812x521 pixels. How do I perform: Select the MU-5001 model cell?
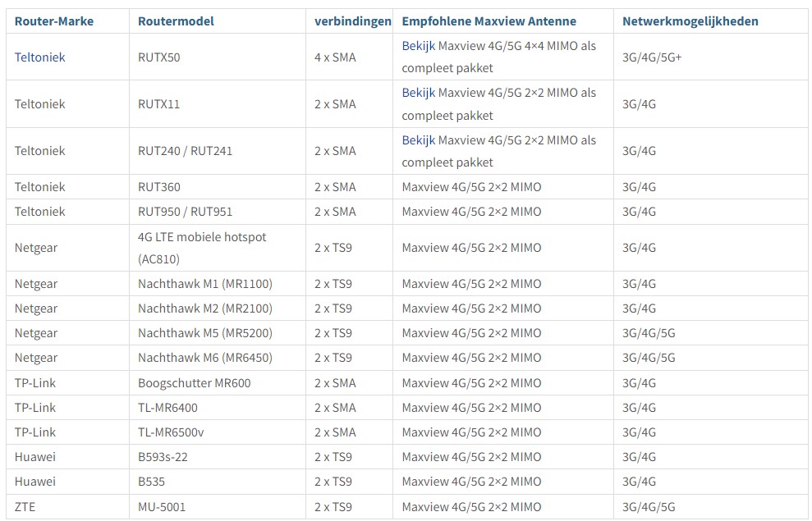[162, 507]
